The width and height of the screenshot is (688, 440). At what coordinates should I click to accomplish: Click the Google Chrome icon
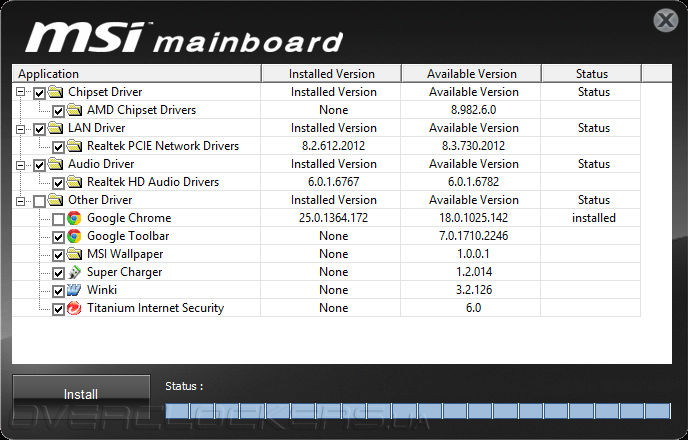pos(74,218)
